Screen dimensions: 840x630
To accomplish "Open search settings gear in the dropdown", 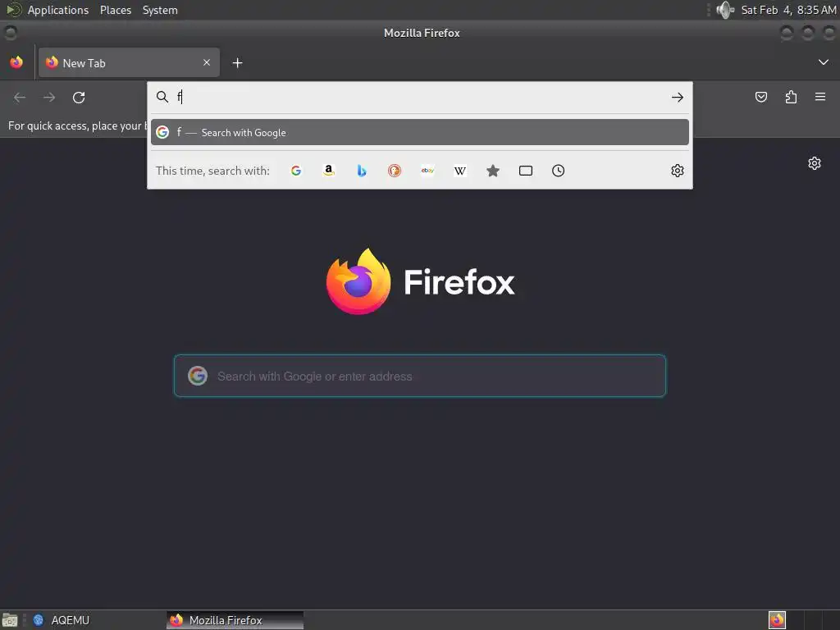I will point(677,171).
